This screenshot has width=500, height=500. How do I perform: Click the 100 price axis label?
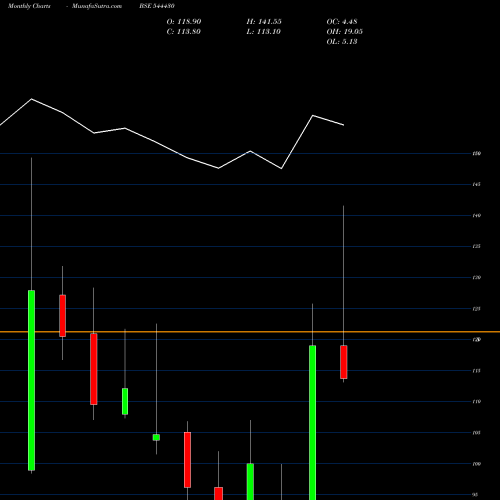click(476, 464)
